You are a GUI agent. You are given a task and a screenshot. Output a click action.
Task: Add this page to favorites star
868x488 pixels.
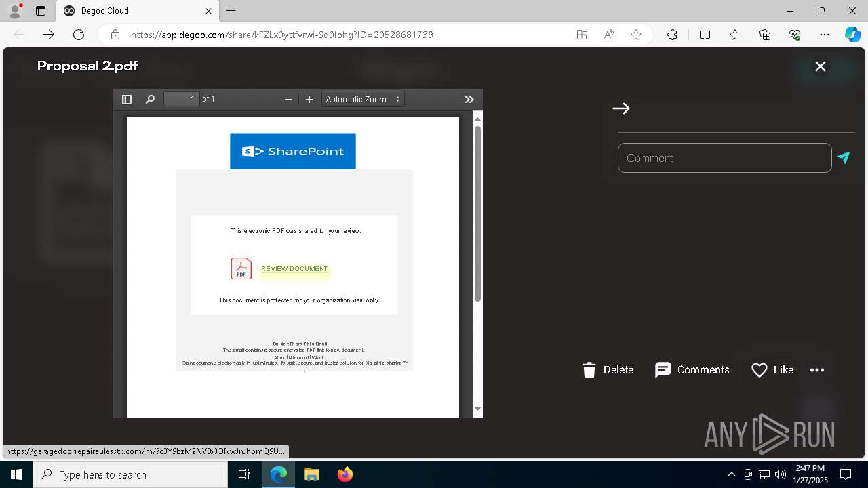pyautogui.click(x=636, y=35)
